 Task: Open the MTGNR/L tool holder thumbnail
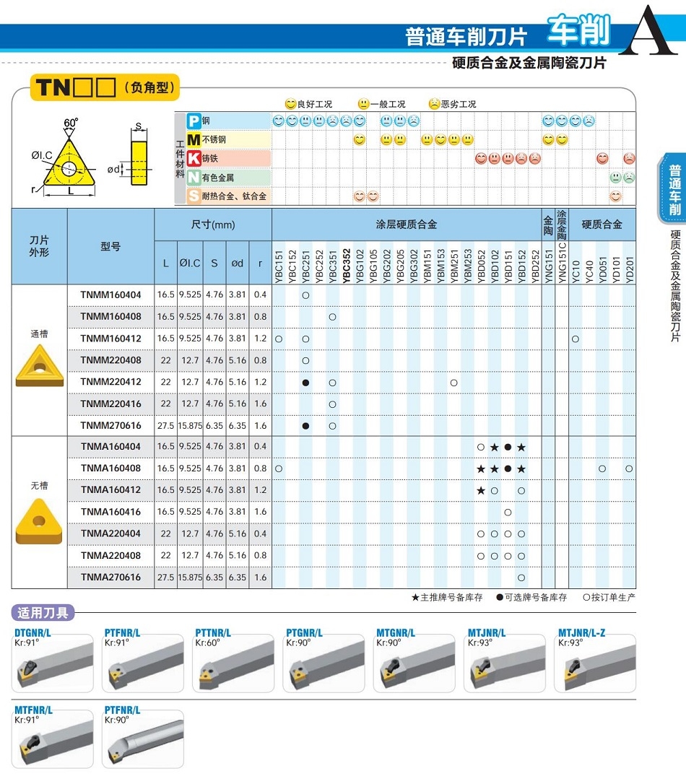pyautogui.click(x=414, y=663)
